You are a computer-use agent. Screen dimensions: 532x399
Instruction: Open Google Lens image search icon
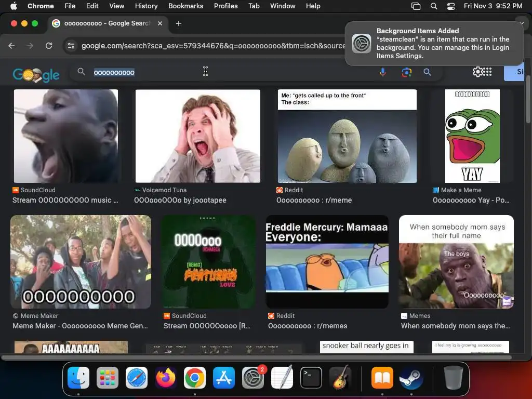click(406, 72)
